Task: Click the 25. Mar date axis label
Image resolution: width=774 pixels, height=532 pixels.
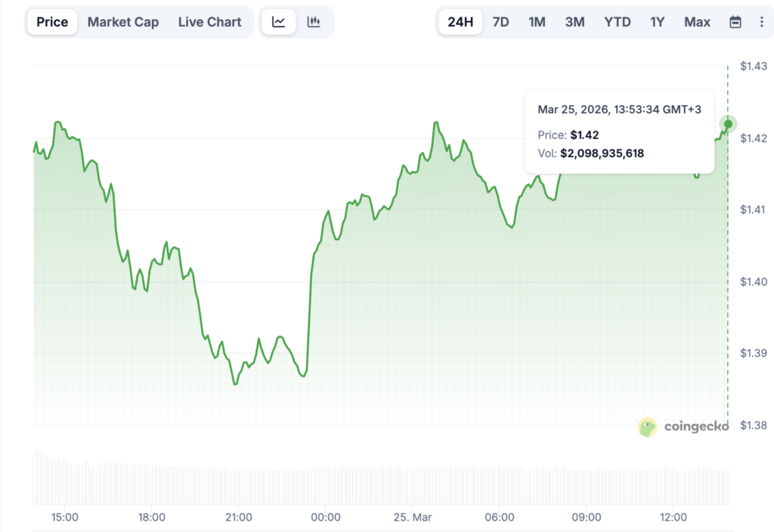Action: 412,518
